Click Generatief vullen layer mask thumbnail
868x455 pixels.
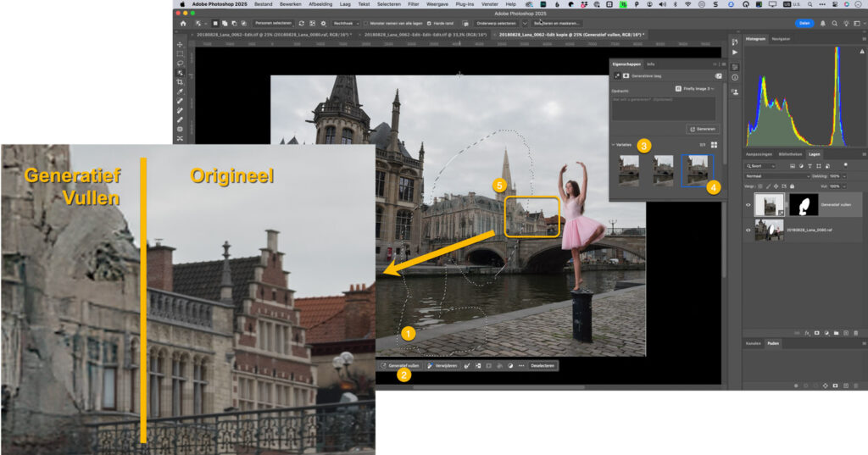[804, 205]
